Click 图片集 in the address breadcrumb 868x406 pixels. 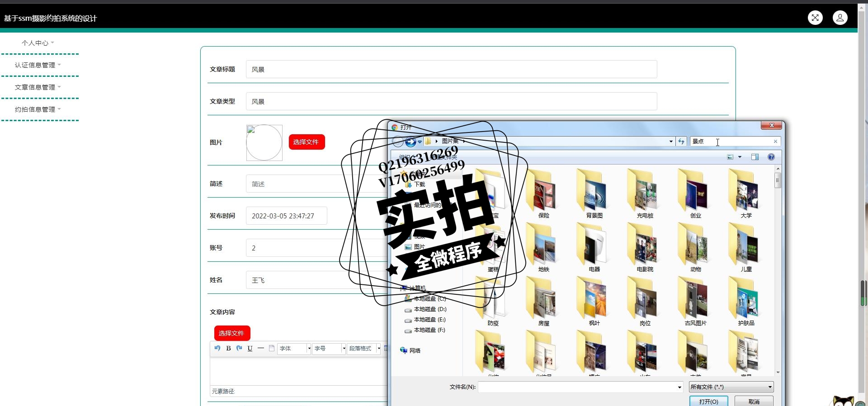coord(450,141)
